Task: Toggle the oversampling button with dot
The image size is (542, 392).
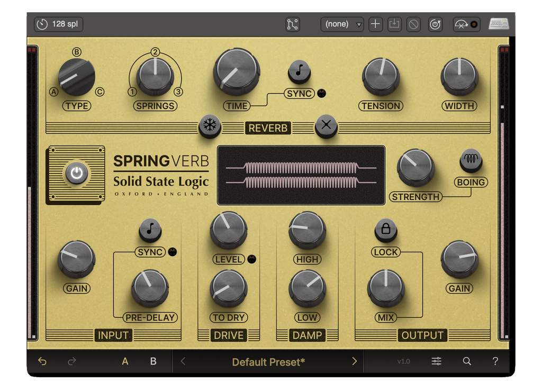Action: click(x=467, y=24)
